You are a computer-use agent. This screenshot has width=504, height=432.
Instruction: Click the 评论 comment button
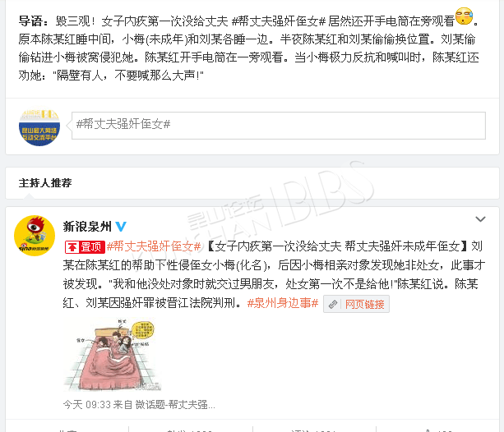coord(314,430)
